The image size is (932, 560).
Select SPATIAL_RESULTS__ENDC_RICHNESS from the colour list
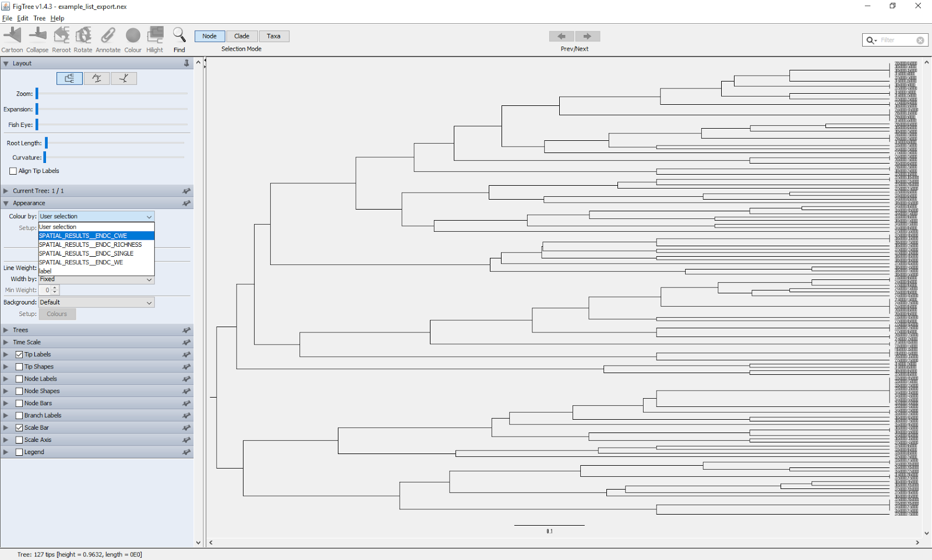[90, 244]
